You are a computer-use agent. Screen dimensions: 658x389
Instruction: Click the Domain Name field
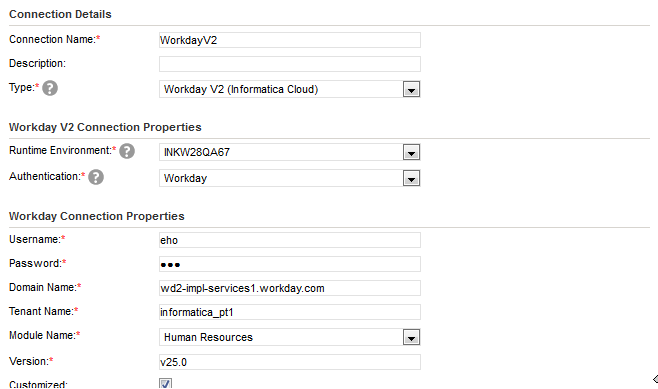[290, 288]
